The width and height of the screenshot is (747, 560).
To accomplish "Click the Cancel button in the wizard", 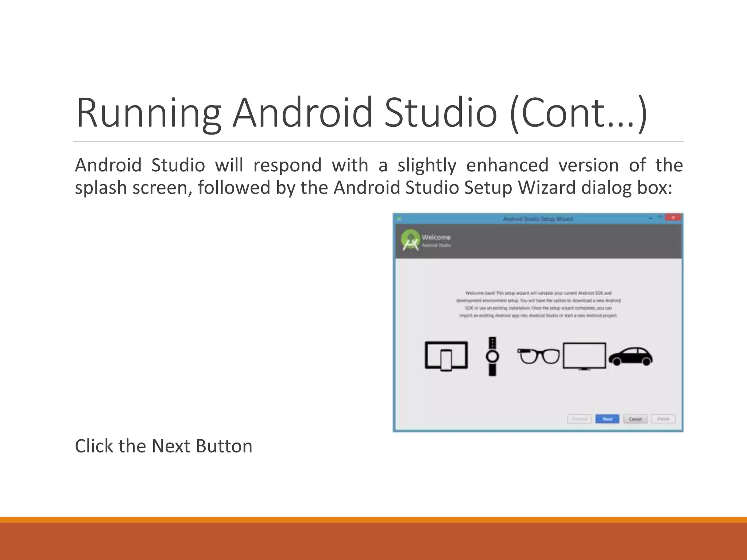I will [x=635, y=419].
